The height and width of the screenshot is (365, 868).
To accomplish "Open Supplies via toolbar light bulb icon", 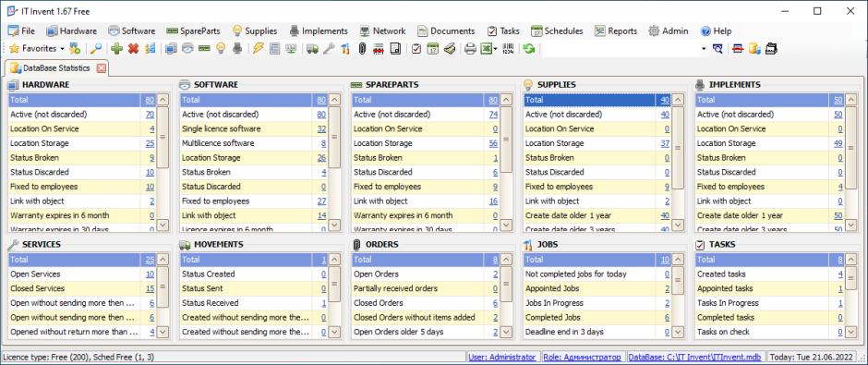I will pos(221,49).
